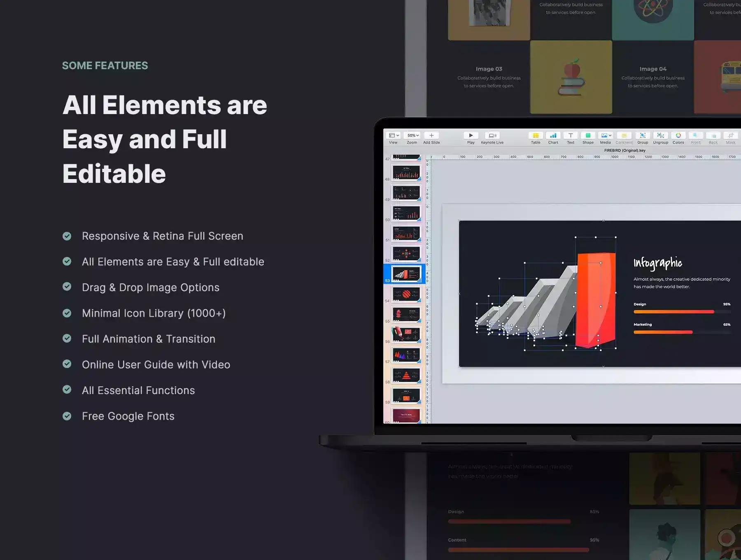Screen dimensions: 741x560
Task: Start Keynote Live from the toolbar
Action: [x=492, y=135]
